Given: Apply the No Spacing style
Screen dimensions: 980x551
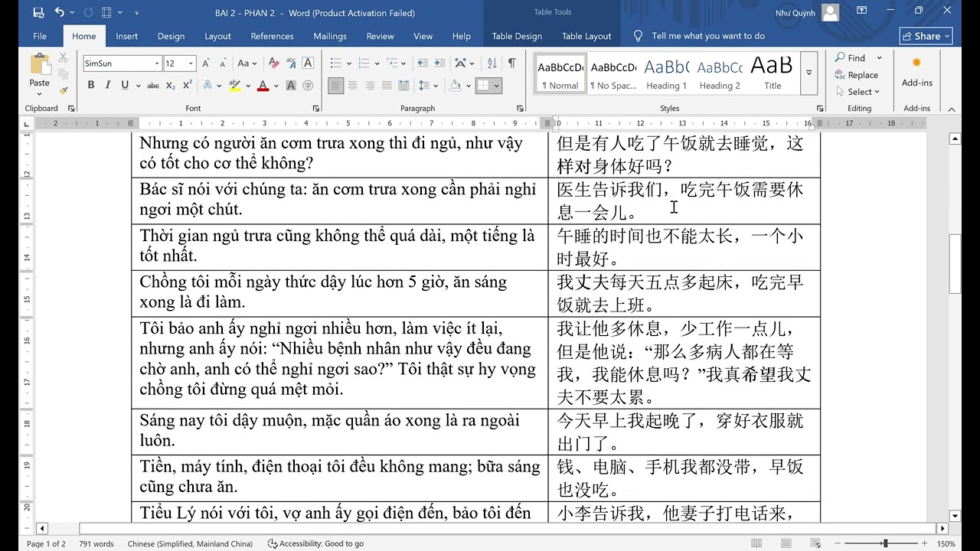Looking at the screenshot, I should (x=613, y=73).
